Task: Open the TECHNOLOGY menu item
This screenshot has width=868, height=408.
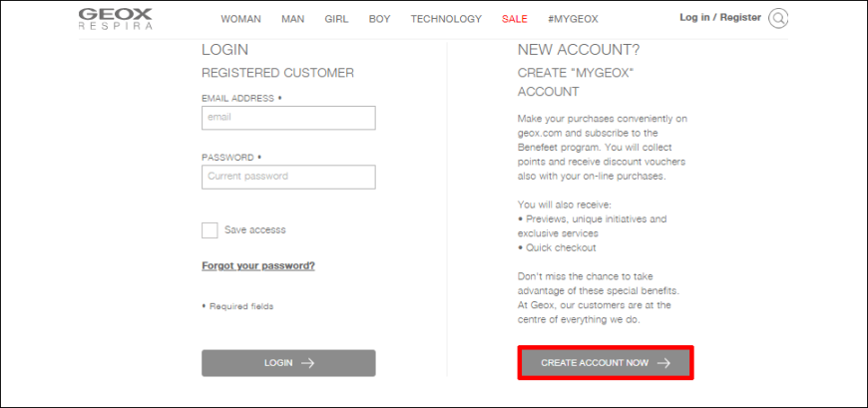Action: coord(446,19)
